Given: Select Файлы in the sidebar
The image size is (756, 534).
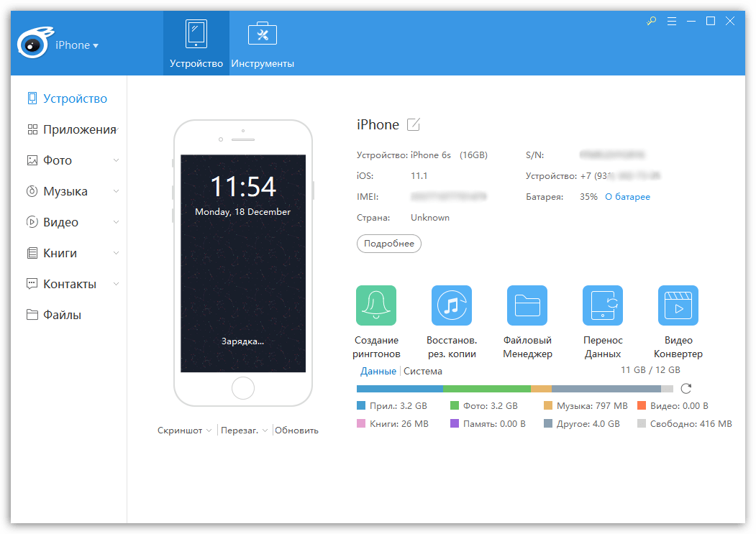Looking at the screenshot, I should [x=62, y=315].
